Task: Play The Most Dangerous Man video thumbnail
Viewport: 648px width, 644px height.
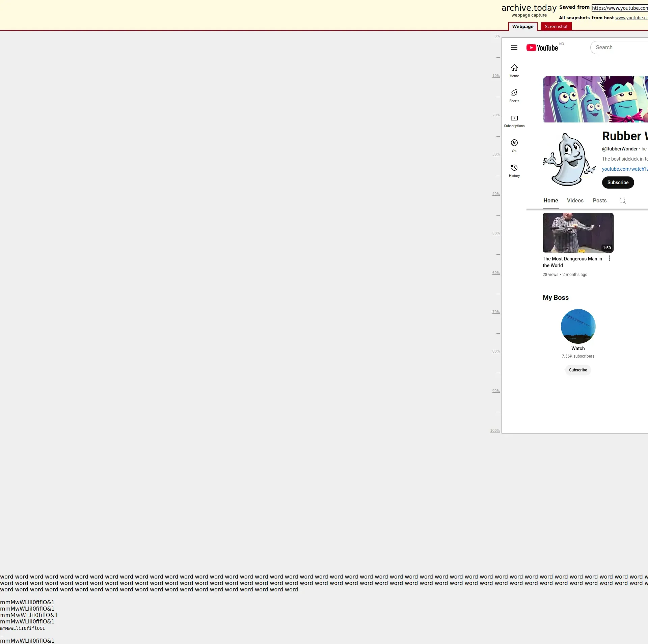Action: pyautogui.click(x=577, y=232)
